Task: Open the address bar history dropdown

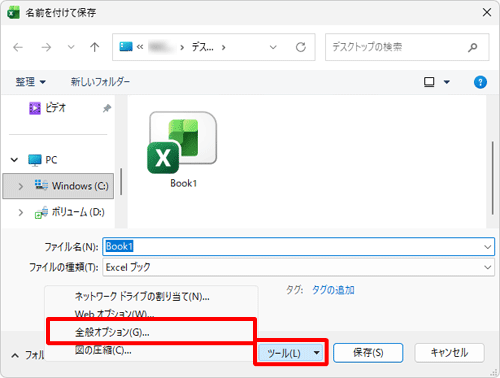Action: tap(273, 47)
